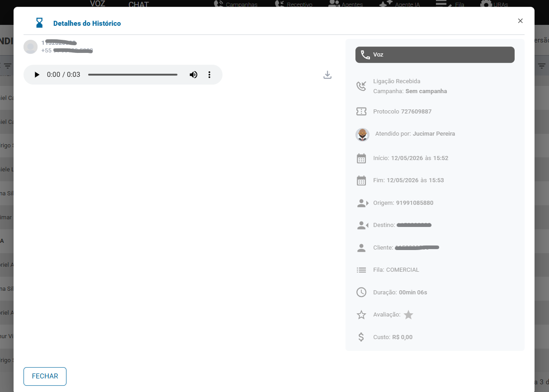This screenshot has width=549, height=392.
Task: Close the Detalhes do Histórico dialog
Action: pyautogui.click(x=520, y=21)
